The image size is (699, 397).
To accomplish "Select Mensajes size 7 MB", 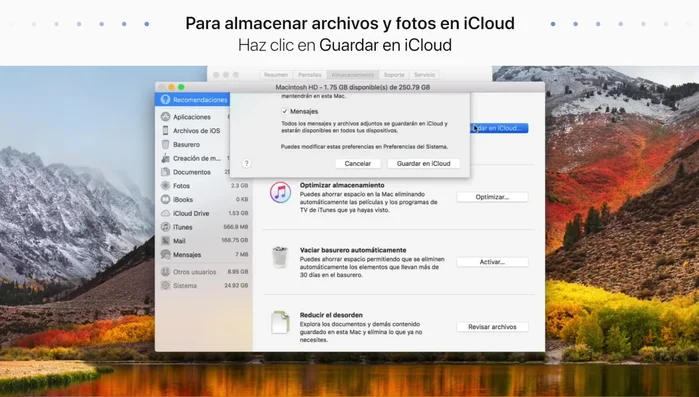I will point(242,254).
